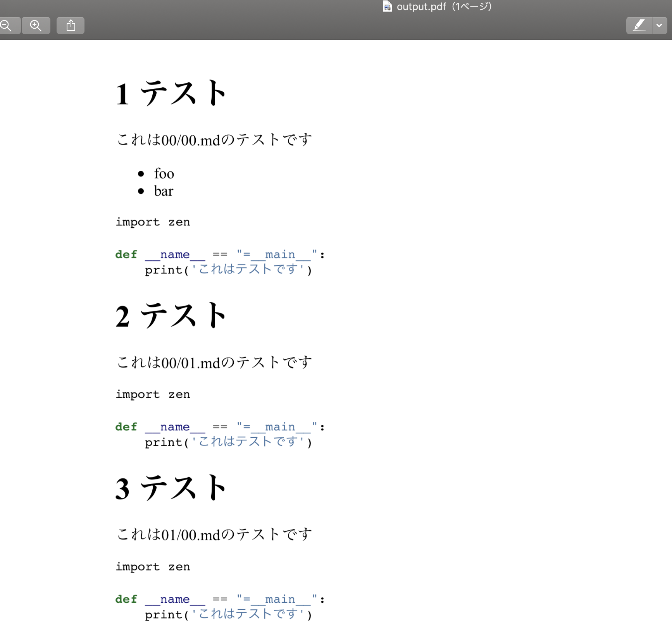Click the print statement in section 2
This screenshot has height=643, width=672.
coord(228,442)
